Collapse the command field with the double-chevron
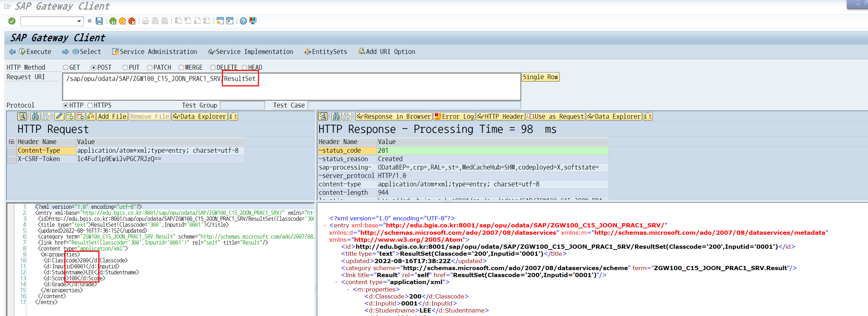The height and width of the screenshot is (316, 868). [90, 21]
